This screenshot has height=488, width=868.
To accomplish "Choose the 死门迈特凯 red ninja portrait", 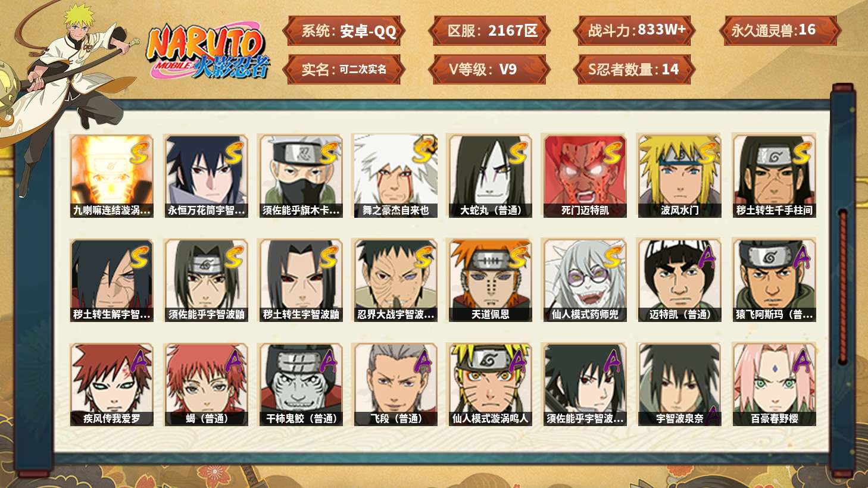I will click(585, 176).
